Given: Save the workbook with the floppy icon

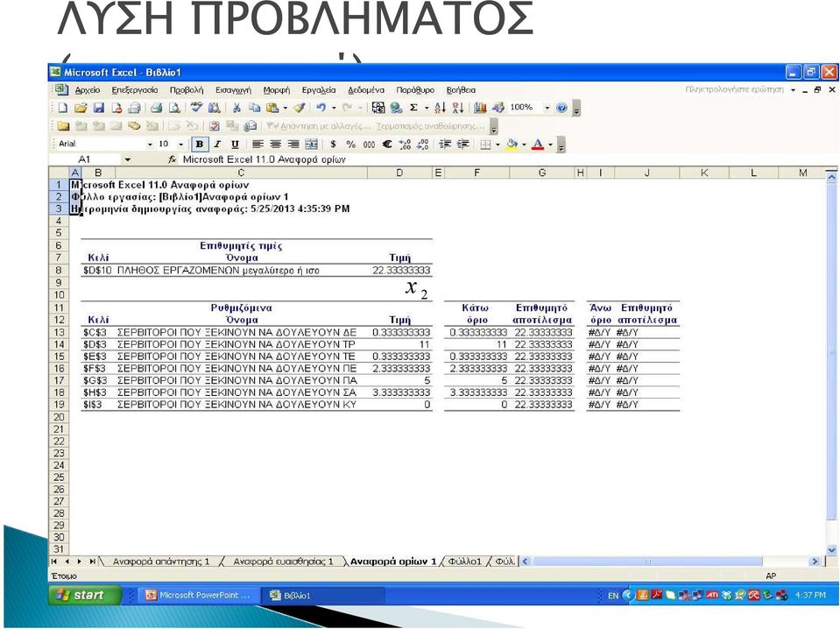Looking at the screenshot, I should point(99,108).
